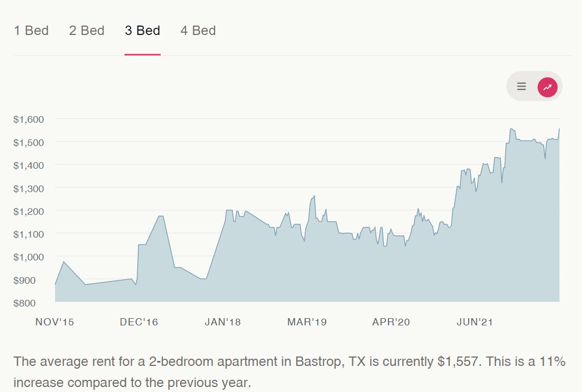Switch to the 1 Bed tab
The image size is (582, 392).
31,31
